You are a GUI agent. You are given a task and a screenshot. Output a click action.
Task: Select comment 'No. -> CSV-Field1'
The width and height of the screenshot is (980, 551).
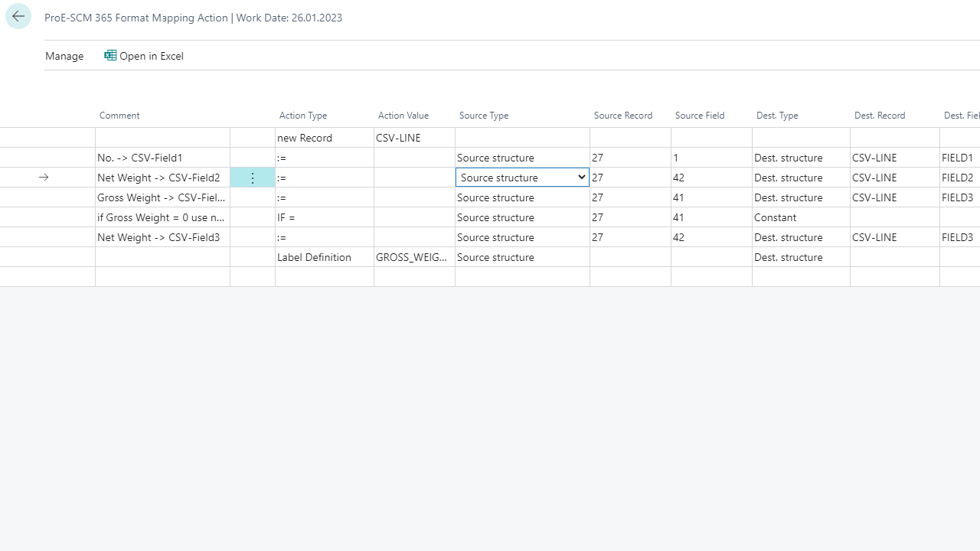(x=162, y=158)
